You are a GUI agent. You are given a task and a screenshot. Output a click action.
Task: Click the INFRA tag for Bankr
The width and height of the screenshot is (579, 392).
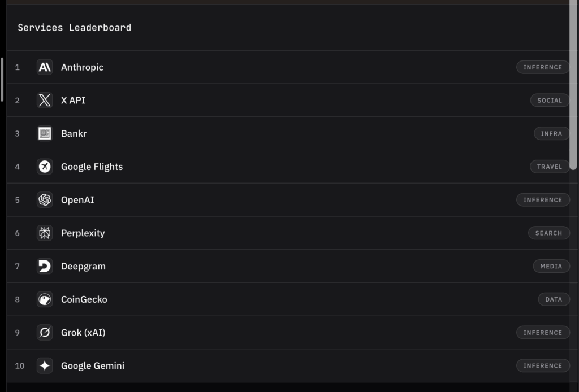click(551, 134)
